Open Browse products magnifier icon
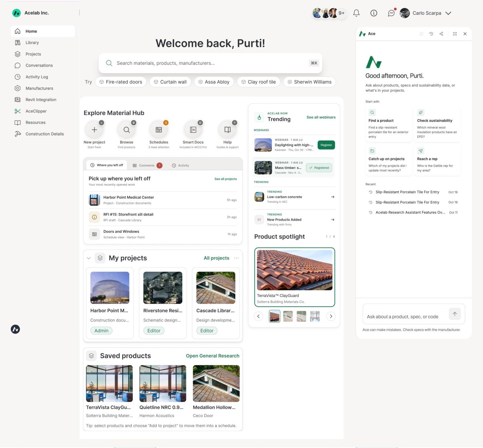The image size is (483, 448). [126, 130]
